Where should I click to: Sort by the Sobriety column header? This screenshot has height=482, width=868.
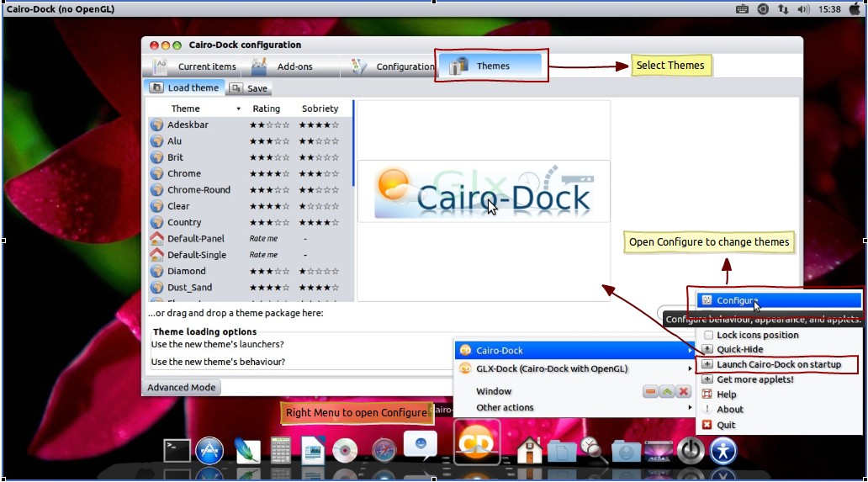pyautogui.click(x=320, y=109)
